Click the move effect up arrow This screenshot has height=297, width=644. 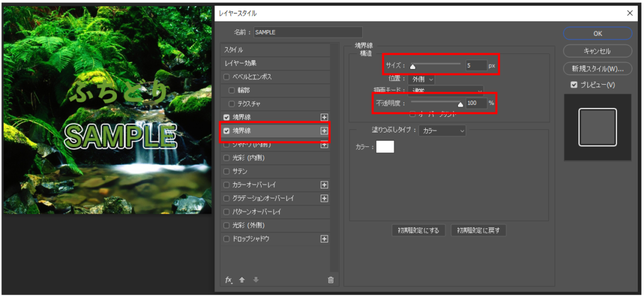coord(242,280)
